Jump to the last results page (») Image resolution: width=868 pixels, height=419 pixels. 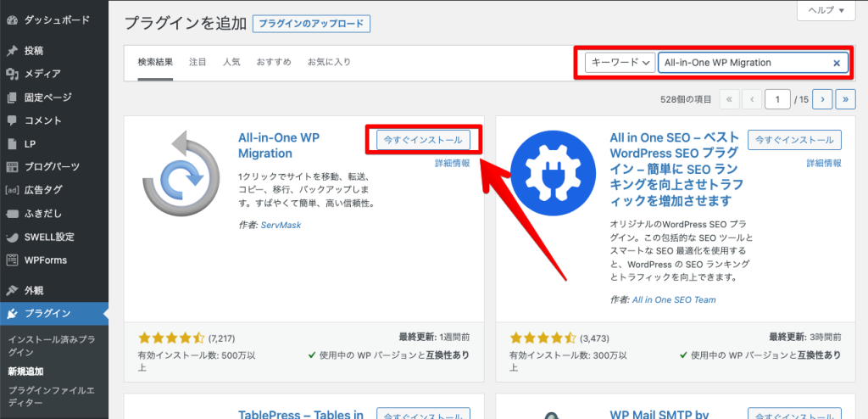[845, 100]
